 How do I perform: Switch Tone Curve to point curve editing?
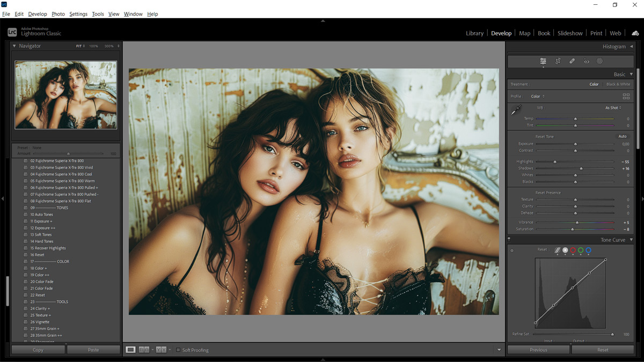click(x=558, y=250)
